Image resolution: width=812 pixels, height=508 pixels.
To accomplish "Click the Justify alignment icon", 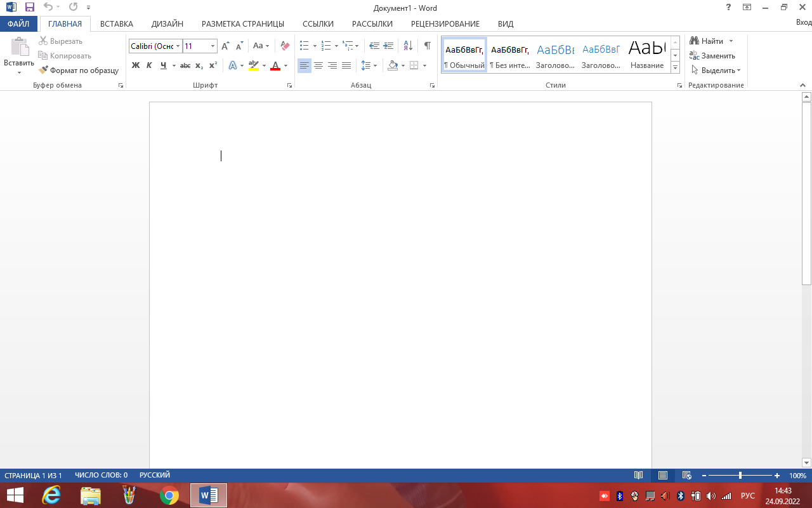I will point(346,65).
